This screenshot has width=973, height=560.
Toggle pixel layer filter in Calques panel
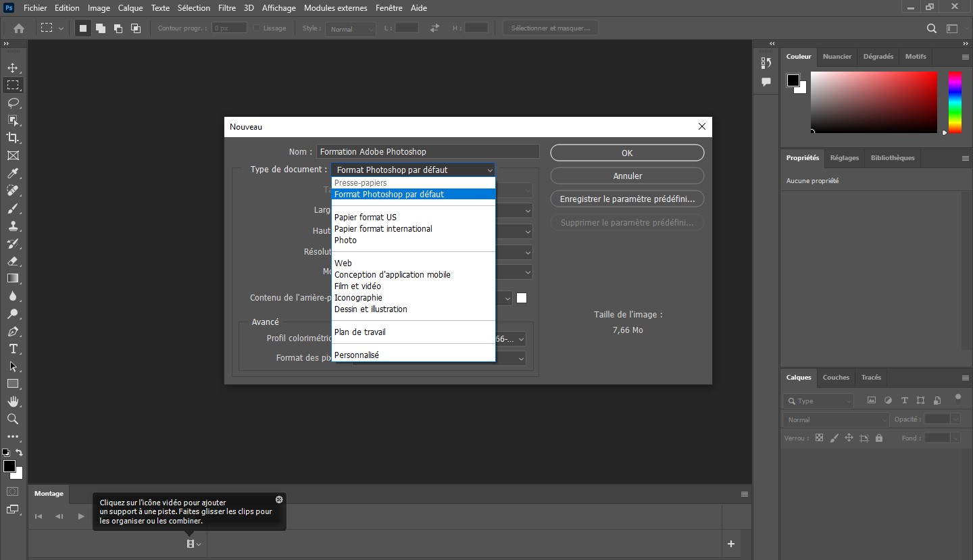872,401
